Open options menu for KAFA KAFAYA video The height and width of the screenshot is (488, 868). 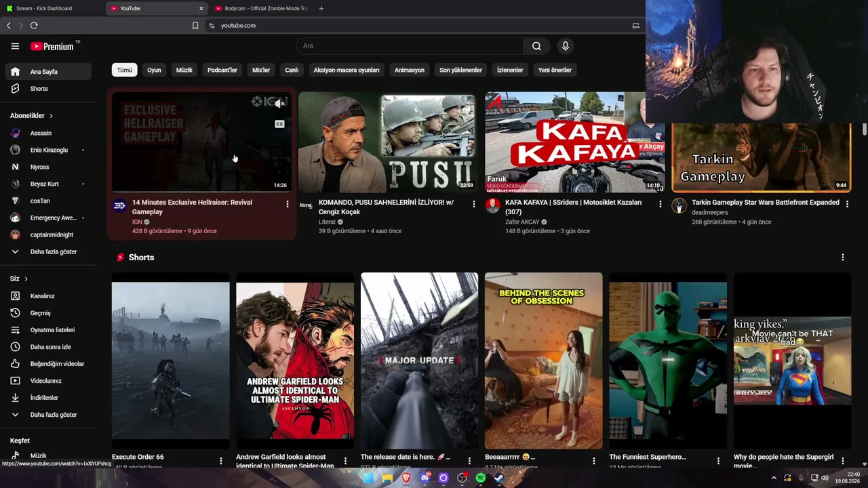coord(660,204)
